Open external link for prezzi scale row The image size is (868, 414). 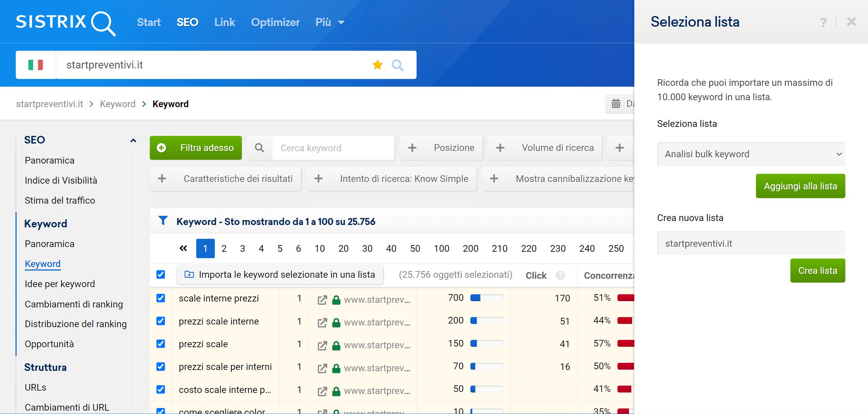point(322,345)
